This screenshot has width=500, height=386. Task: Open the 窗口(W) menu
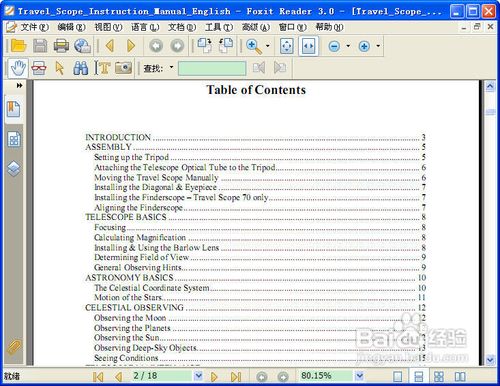tap(293, 27)
